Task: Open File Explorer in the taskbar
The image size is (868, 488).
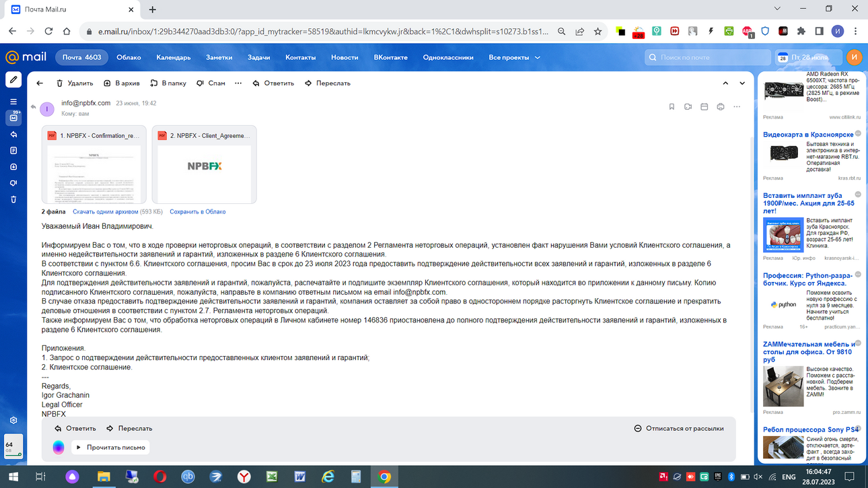Action: click(x=104, y=477)
